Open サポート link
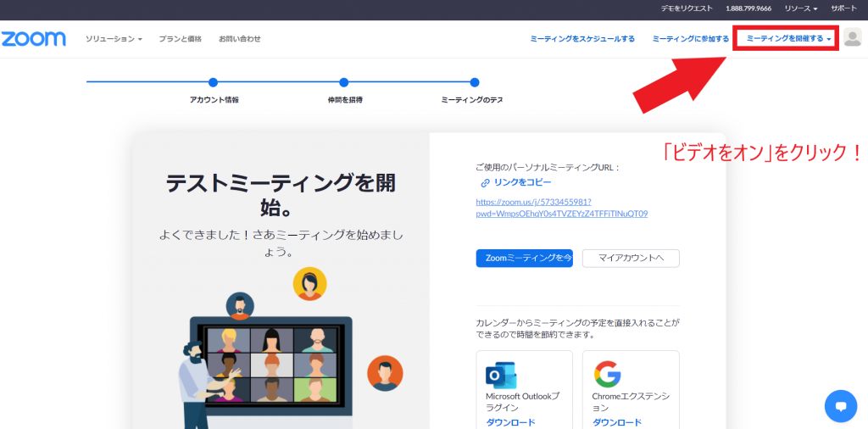This screenshot has width=868, height=429. click(x=843, y=8)
